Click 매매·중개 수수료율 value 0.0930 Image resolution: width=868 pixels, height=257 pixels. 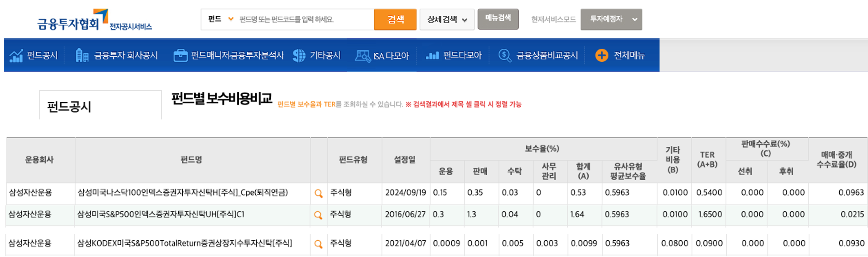point(851,243)
